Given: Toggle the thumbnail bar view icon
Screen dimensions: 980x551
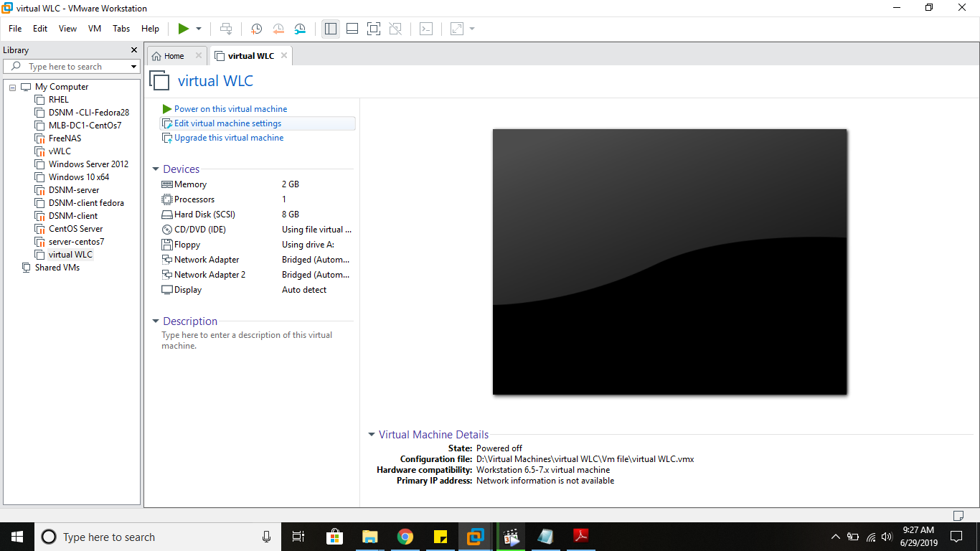Looking at the screenshot, I should coord(352,29).
